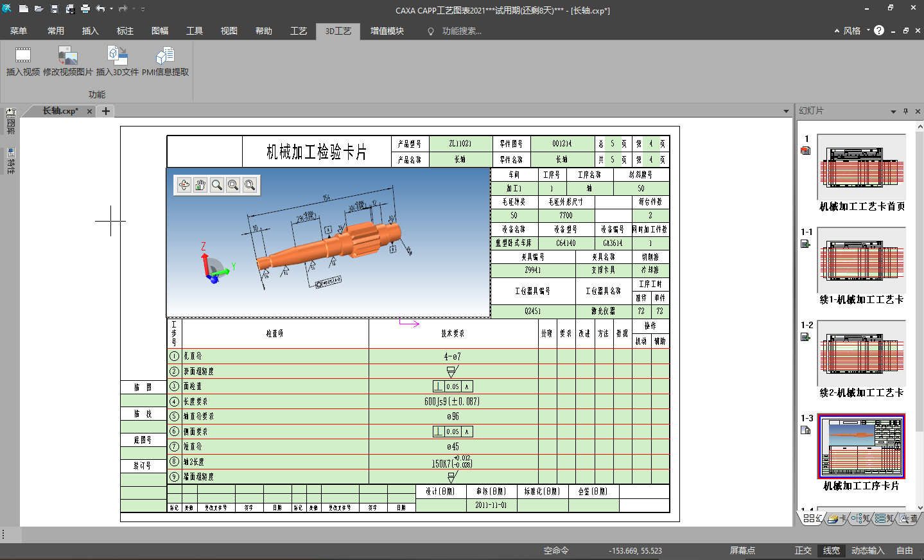Activate the pan hand tool in 3D viewer
Image resolution: width=924 pixels, height=560 pixels.
click(x=200, y=185)
